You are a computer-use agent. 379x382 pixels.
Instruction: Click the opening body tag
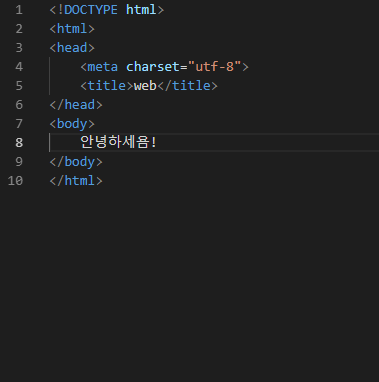coord(72,124)
